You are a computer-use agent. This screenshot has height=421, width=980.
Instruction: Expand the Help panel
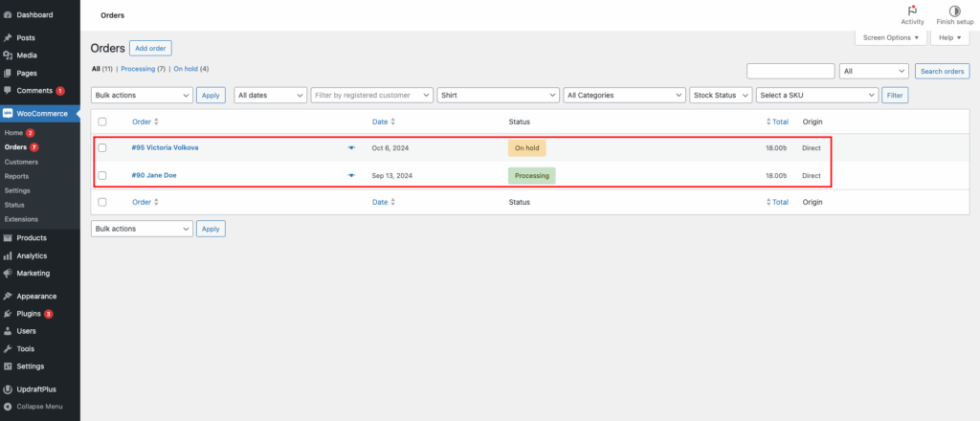click(950, 37)
